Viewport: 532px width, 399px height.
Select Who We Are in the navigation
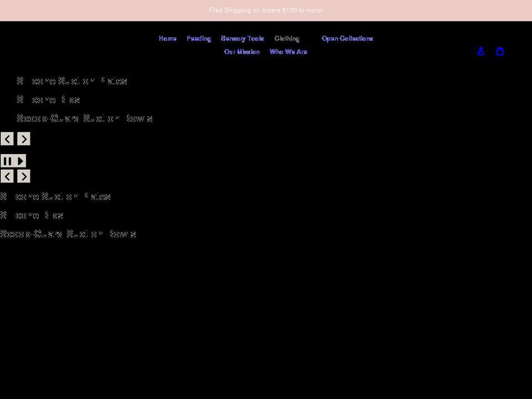[289, 52]
